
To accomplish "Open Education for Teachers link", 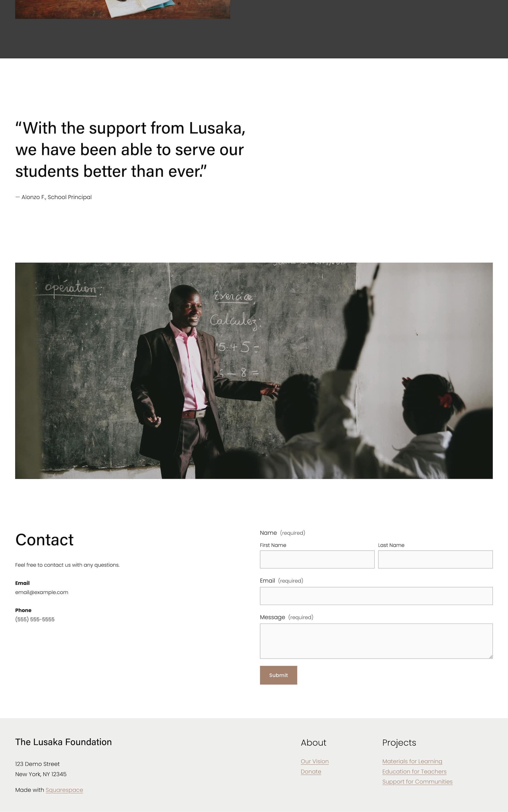I will pos(414,771).
